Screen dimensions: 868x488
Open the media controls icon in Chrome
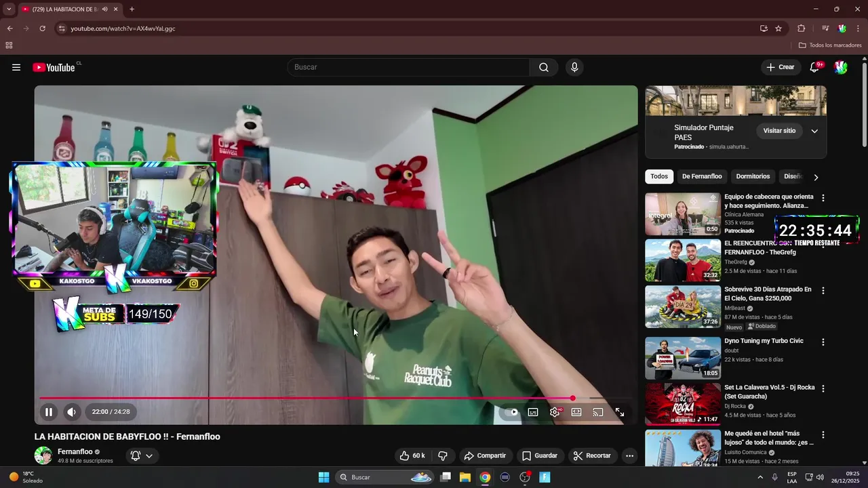[825, 28]
